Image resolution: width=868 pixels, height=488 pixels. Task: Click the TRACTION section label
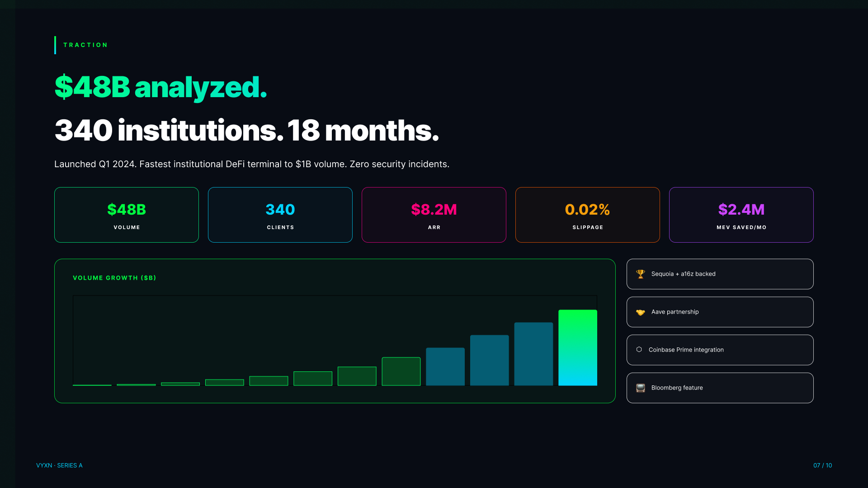(85, 45)
